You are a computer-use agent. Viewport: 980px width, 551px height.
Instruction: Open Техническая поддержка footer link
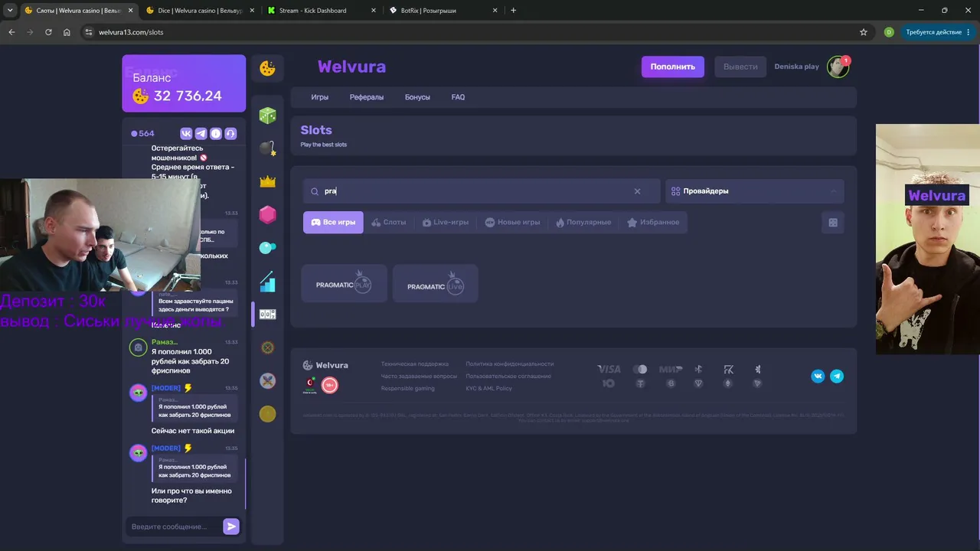tap(415, 364)
